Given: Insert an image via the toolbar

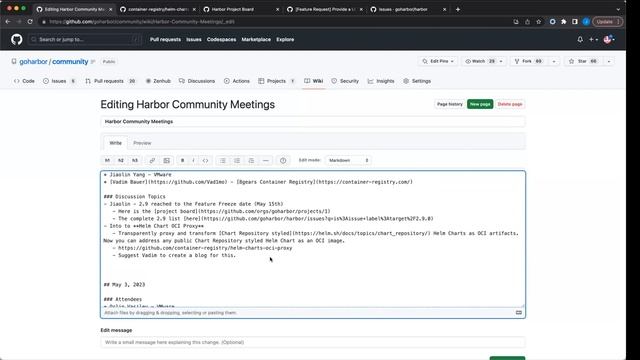Looking at the screenshot, I should (x=167, y=160).
